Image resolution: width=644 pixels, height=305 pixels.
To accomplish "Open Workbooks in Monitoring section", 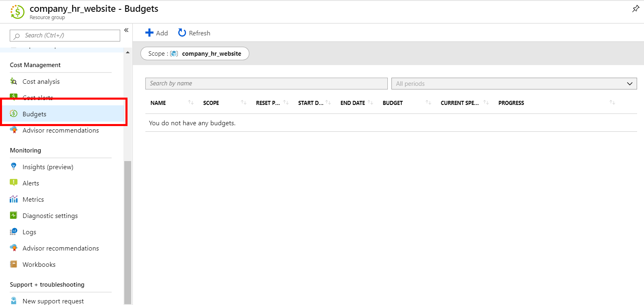I will coord(39,265).
